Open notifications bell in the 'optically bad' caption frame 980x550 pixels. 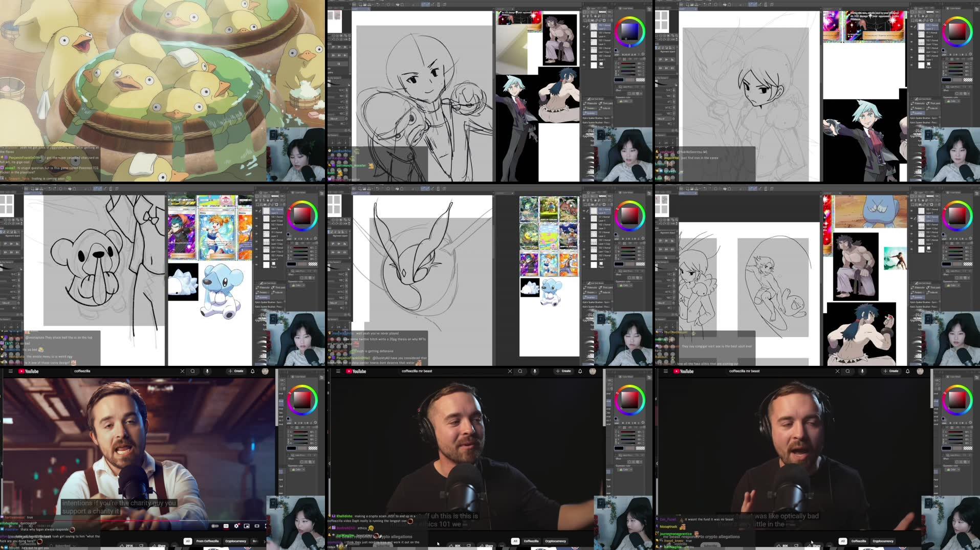pos(908,371)
